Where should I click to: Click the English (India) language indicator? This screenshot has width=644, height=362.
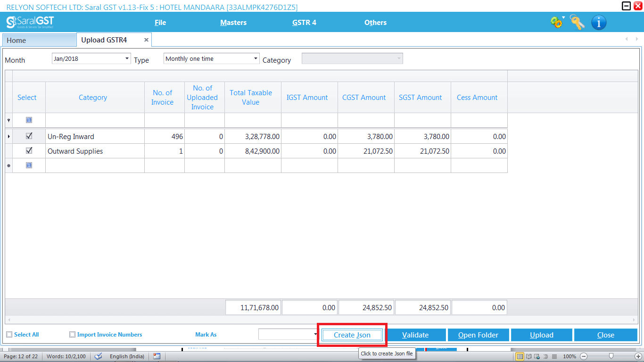(127, 356)
